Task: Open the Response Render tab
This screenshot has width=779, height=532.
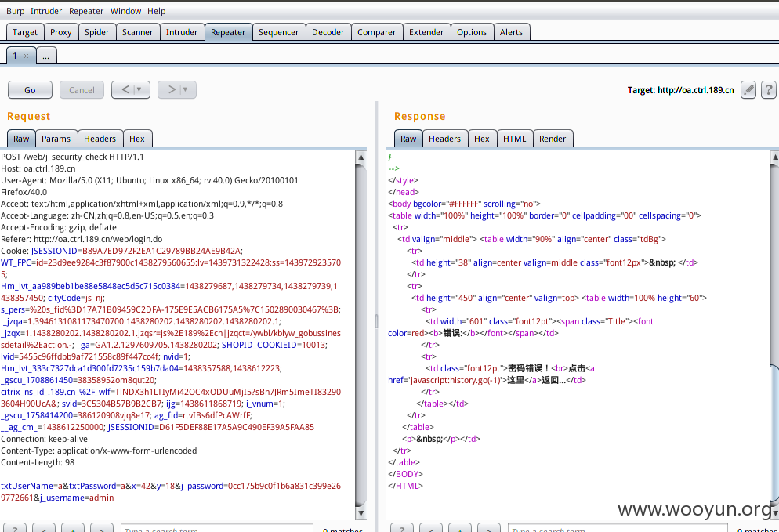Action: click(553, 139)
